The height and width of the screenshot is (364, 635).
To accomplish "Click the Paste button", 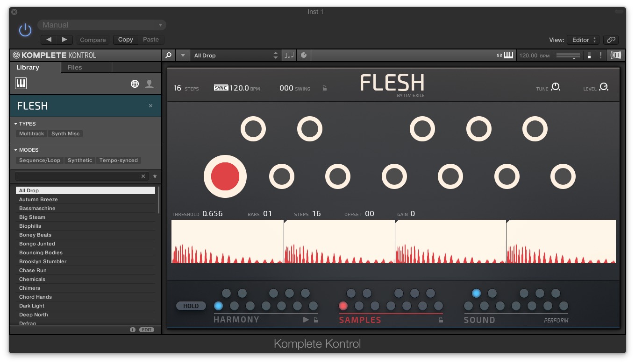I will (151, 40).
